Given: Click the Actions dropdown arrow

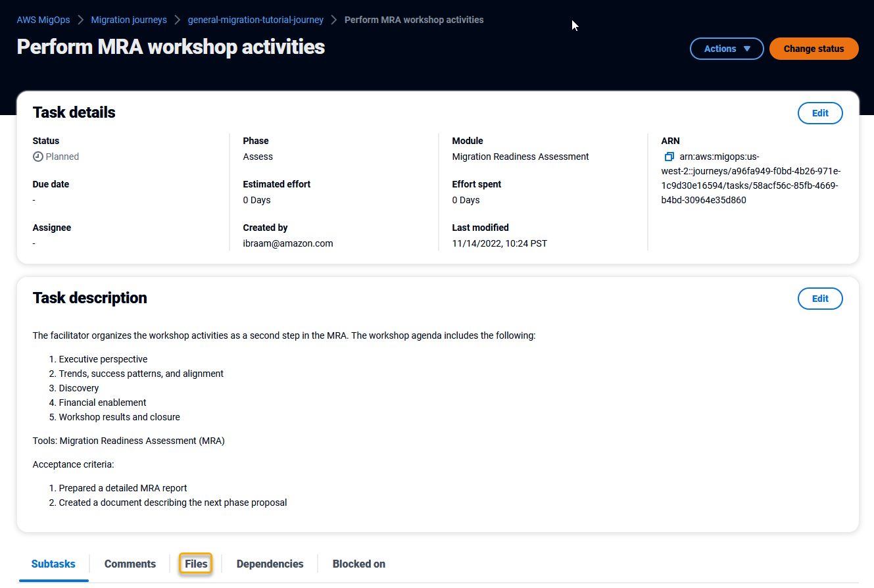Looking at the screenshot, I should coord(746,49).
